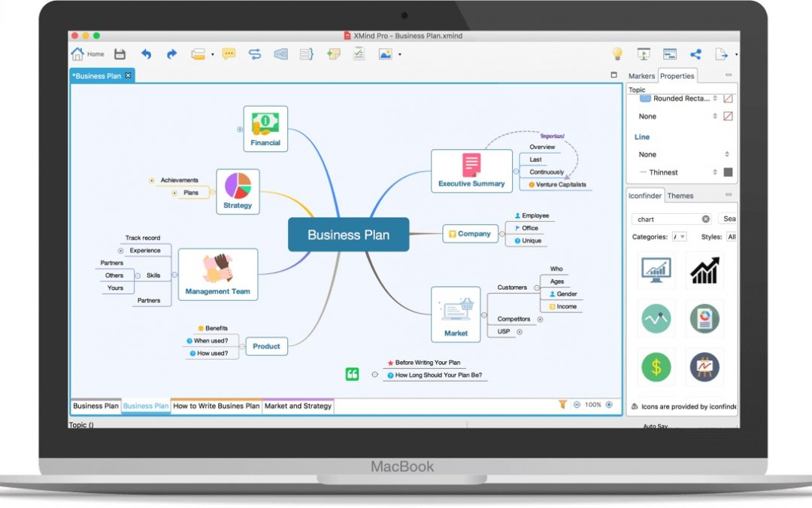Save the map with the floppy disk icon
812x508 pixels.
click(x=120, y=54)
